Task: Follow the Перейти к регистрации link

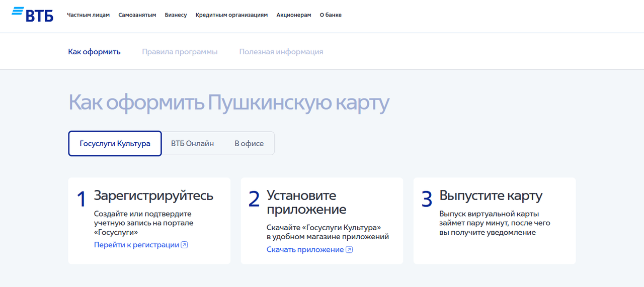Action: pos(136,245)
